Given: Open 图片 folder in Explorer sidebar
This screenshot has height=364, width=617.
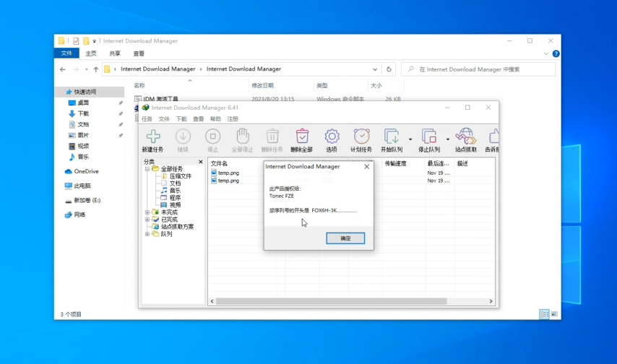Looking at the screenshot, I should click(83, 135).
